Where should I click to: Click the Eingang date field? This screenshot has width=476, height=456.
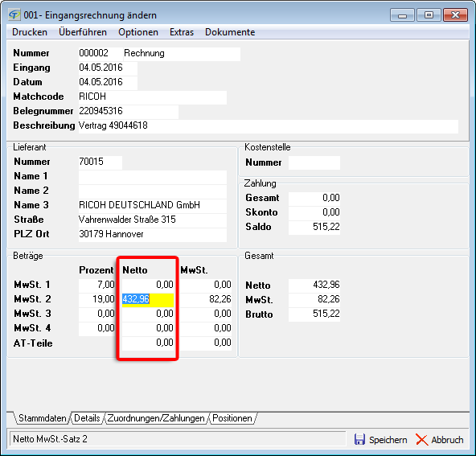click(x=108, y=68)
